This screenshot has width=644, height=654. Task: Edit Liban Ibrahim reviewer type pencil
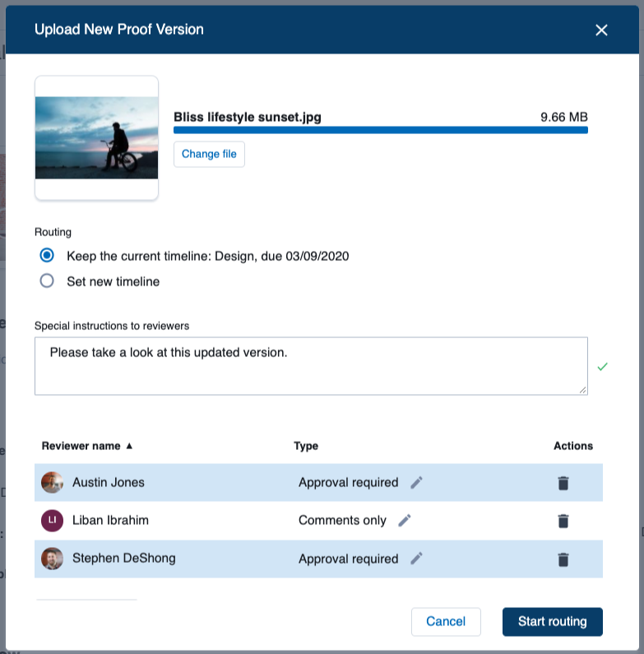pyautogui.click(x=404, y=521)
